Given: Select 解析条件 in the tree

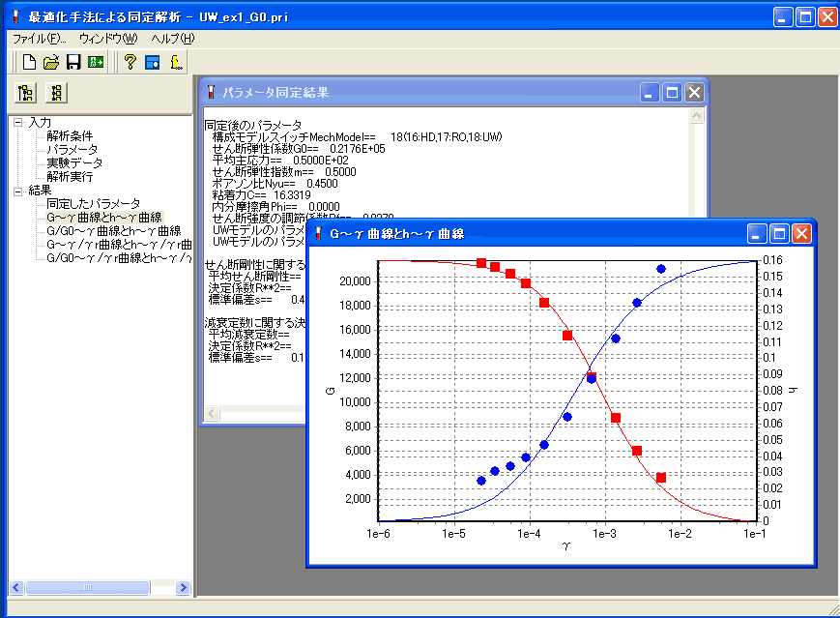Looking at the screenshot, I should 70,136.
